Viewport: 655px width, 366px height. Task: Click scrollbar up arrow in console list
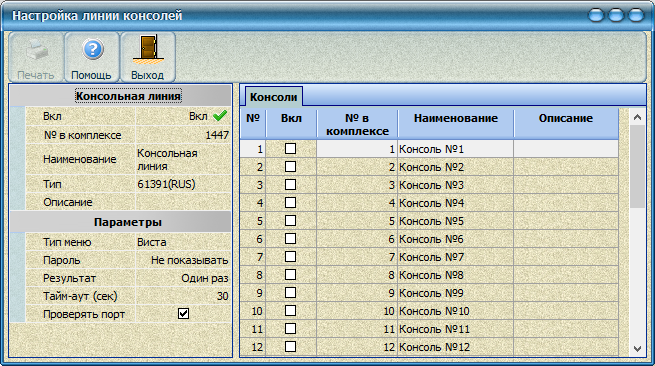637,117
